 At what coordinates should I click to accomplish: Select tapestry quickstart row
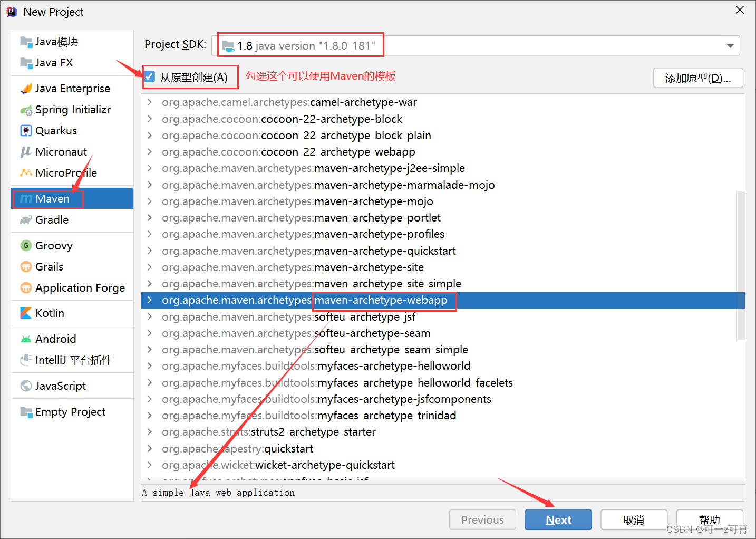443,449
